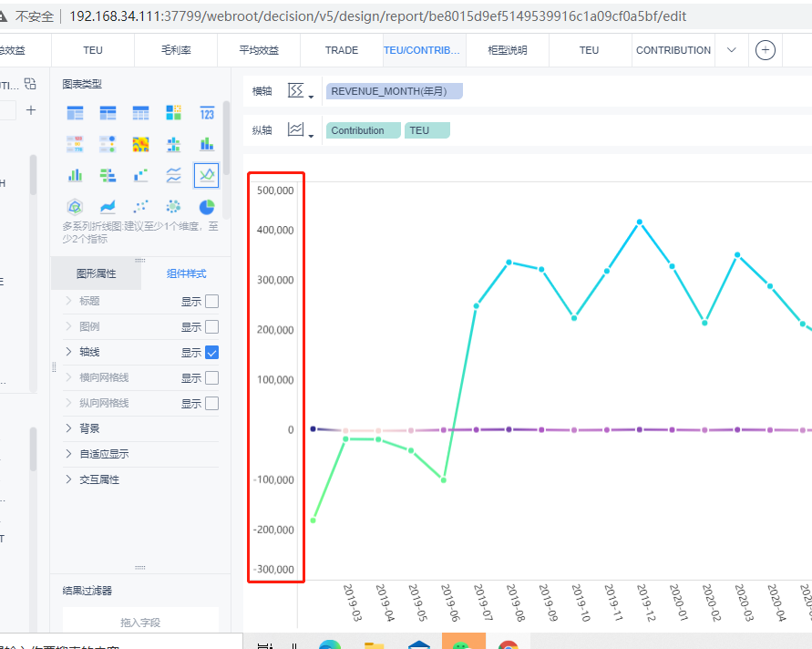Select the radar chart icon
Screen dimensions: 812x649
[x=75, y=207]
